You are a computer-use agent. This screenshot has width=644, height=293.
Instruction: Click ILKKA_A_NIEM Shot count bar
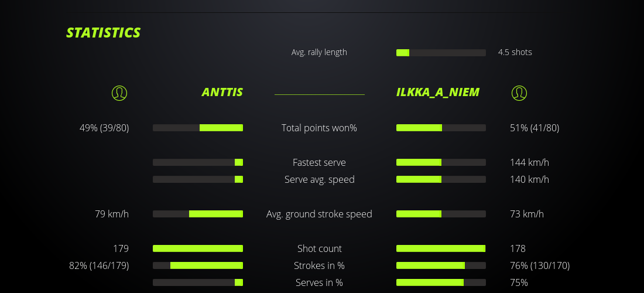point(441,248)
